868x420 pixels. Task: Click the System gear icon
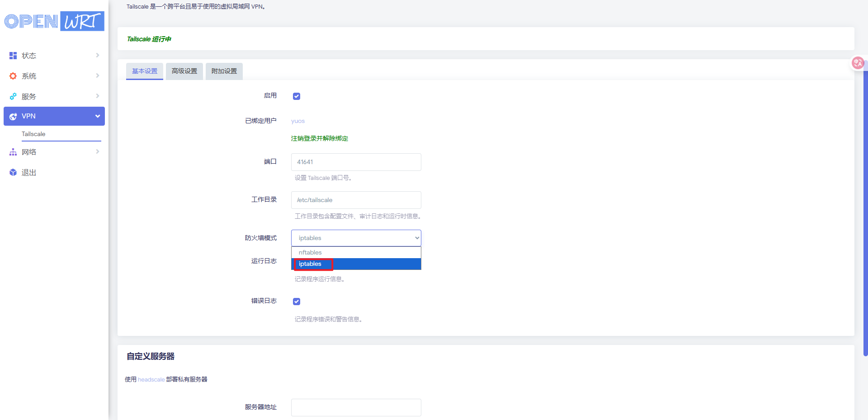[13, 76]
